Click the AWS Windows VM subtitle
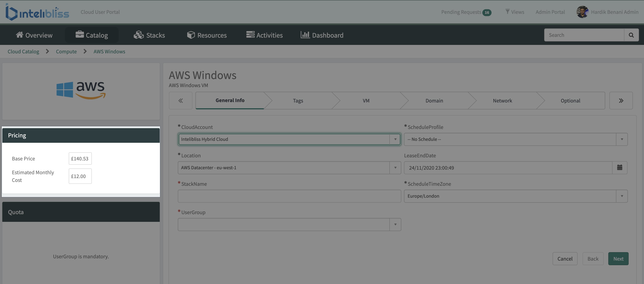This screenshot has width=644, height=284. point(188,85)
